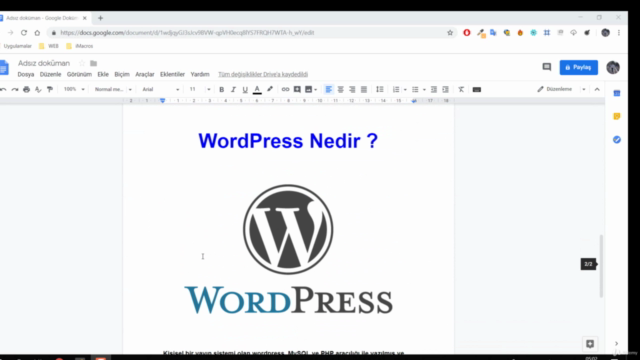Viewport: 640px width, 360px height.
Task: Open Tasks in side panel
Action: 617,140
